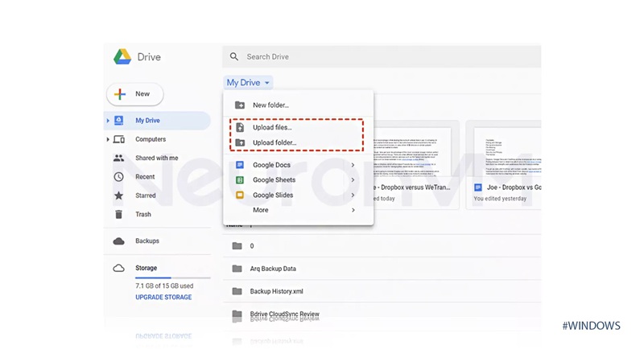Click the Storage cloud outline icon
Screen dimensions: 644x358
pos(118,268)
